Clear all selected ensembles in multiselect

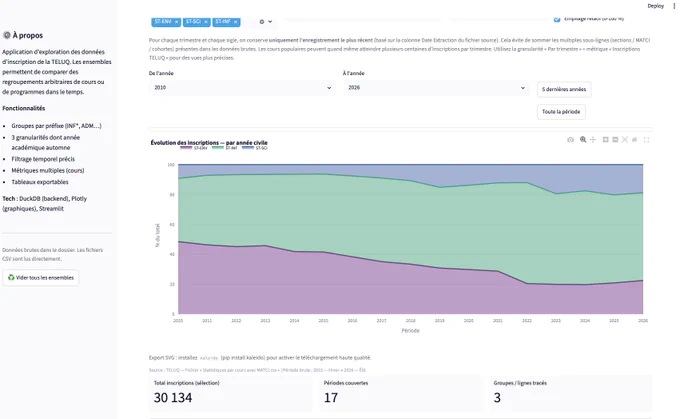(x=262, y=22)
